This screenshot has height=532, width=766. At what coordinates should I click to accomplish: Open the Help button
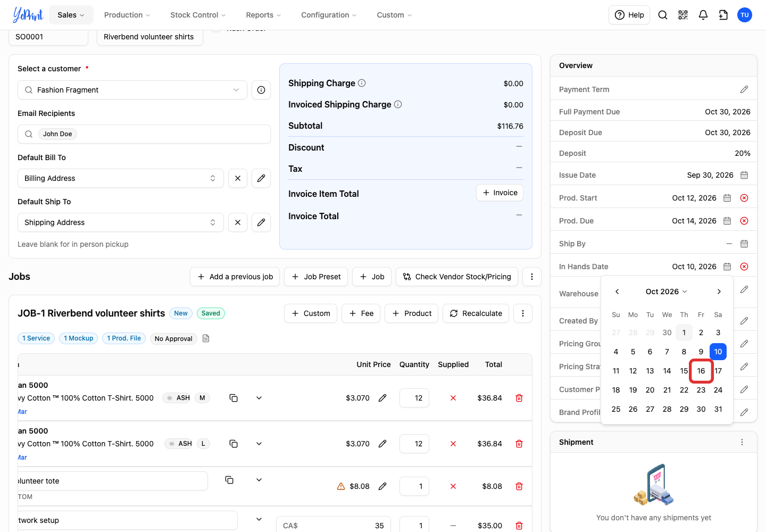[629, 15]
